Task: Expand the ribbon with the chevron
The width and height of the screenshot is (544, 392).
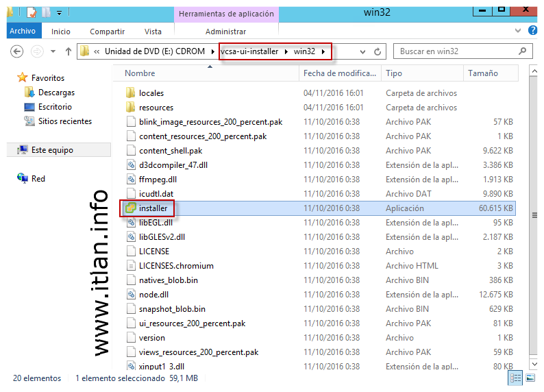Action: (520, 32)
